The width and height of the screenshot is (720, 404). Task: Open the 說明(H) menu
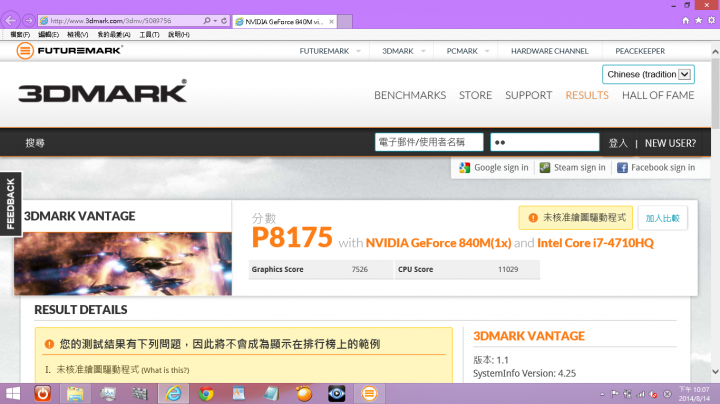179,34
